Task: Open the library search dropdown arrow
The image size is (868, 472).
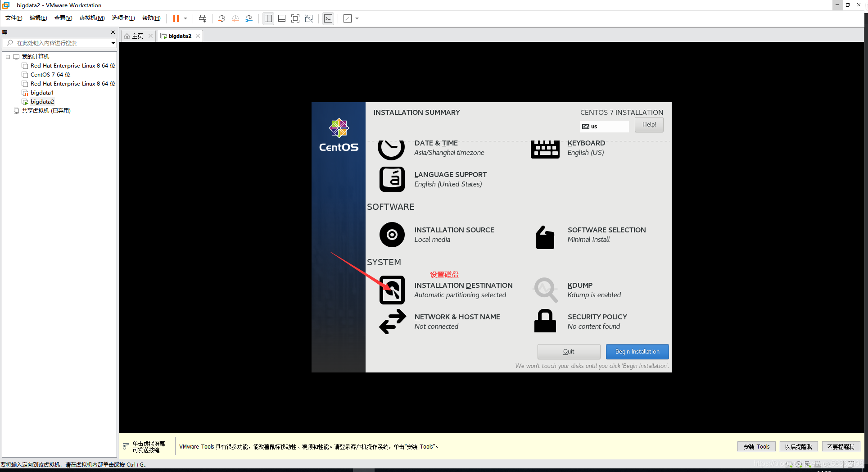Action: click(x=113, y=43)
